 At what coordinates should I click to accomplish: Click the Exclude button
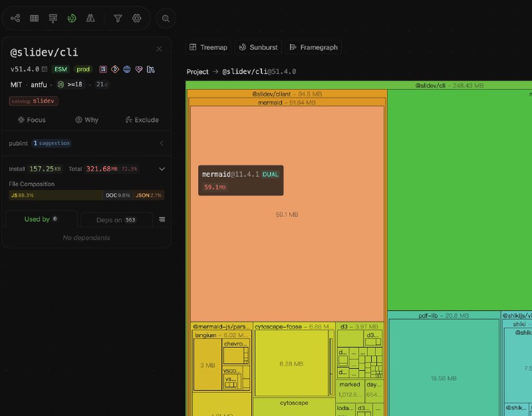click(x=142, y=120)
